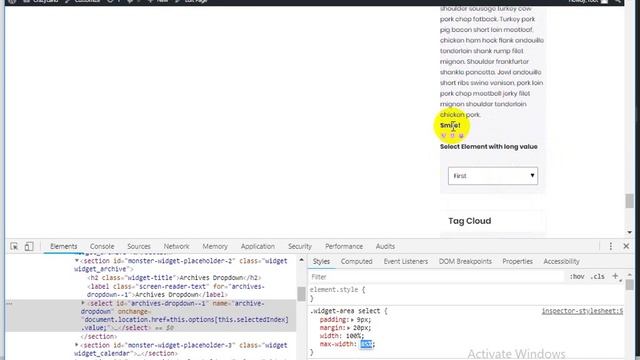Click the styles Filter input field
Screen dimensions: 640x360
[x=437, y=277]
